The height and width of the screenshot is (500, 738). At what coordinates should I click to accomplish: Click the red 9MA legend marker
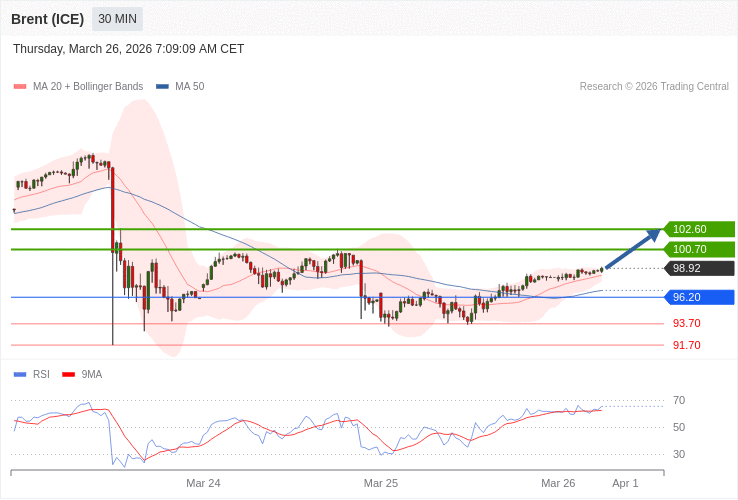69,375
